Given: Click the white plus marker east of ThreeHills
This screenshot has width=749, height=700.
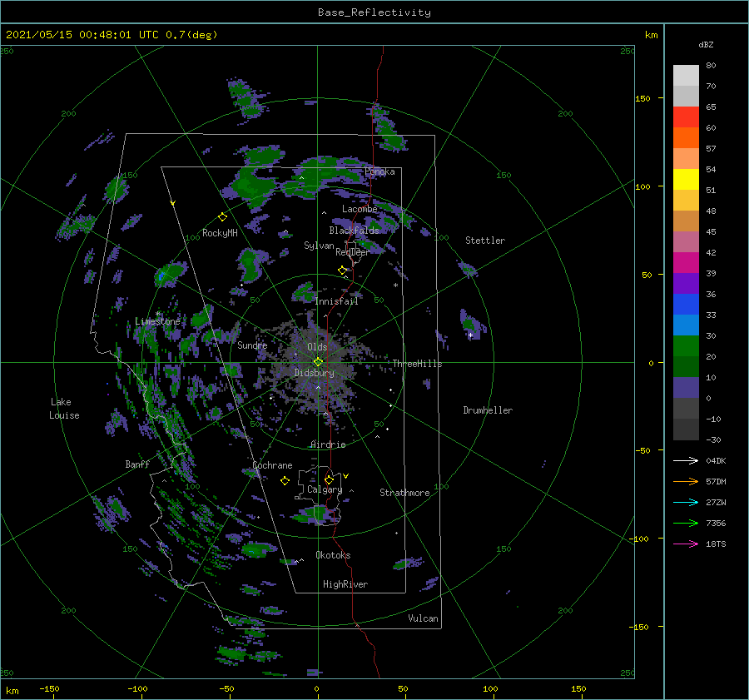Looking at the screenshot, I should (x=470, y=335).
